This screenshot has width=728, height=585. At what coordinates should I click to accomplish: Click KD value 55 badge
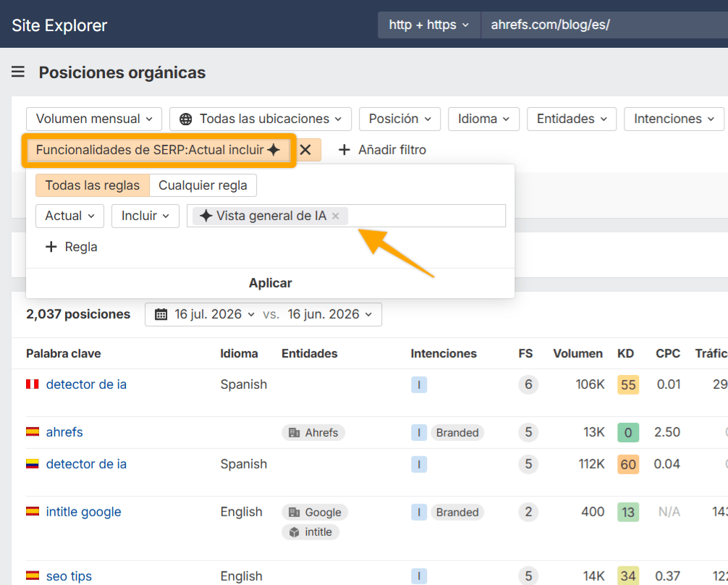(628, 384)
